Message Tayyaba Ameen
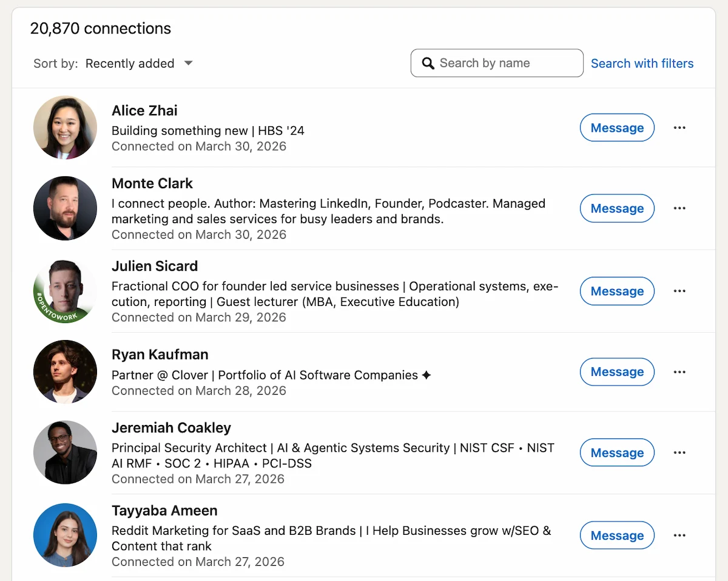The image size is (728, 581). pyautogui.click(x=617, y=535)
